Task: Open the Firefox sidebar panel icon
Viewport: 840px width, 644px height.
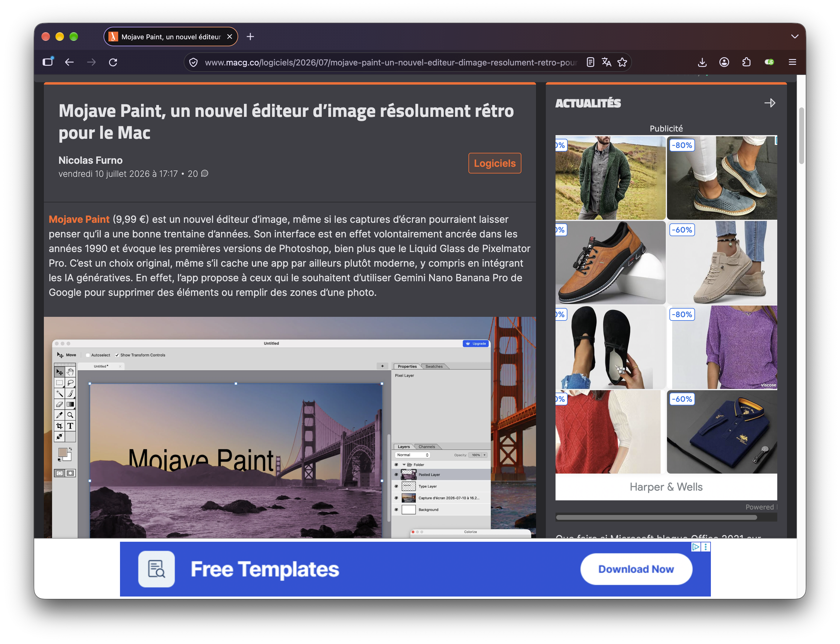Action: [x=48, y=62]
